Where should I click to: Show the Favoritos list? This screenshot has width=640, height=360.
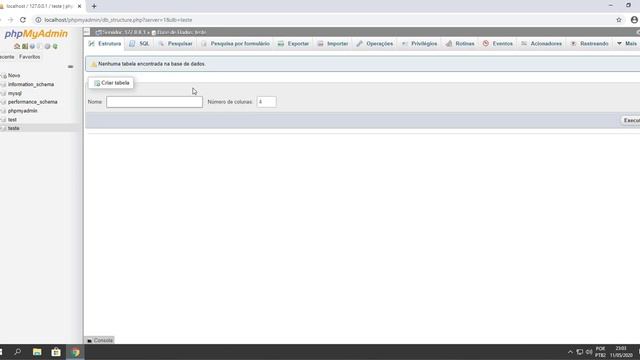(x=29, y=57)
